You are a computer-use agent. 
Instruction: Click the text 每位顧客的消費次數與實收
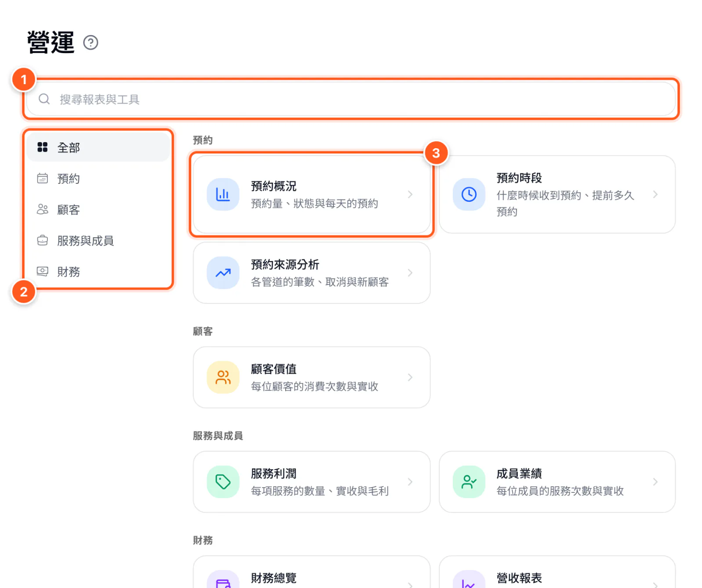[315, 386]
